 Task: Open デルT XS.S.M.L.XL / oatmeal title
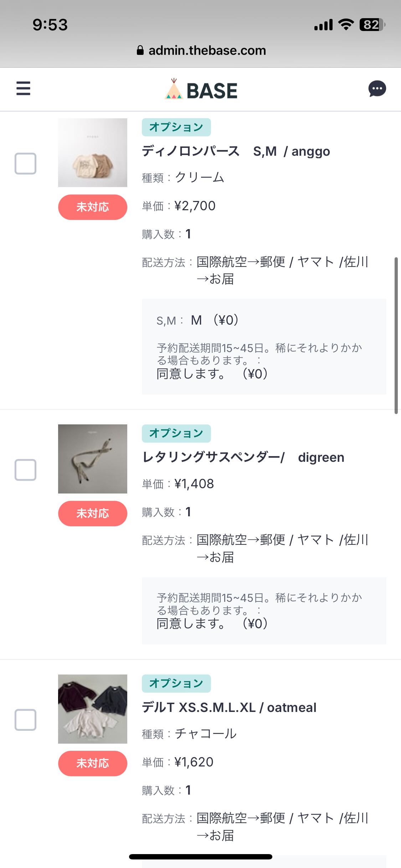229,707
